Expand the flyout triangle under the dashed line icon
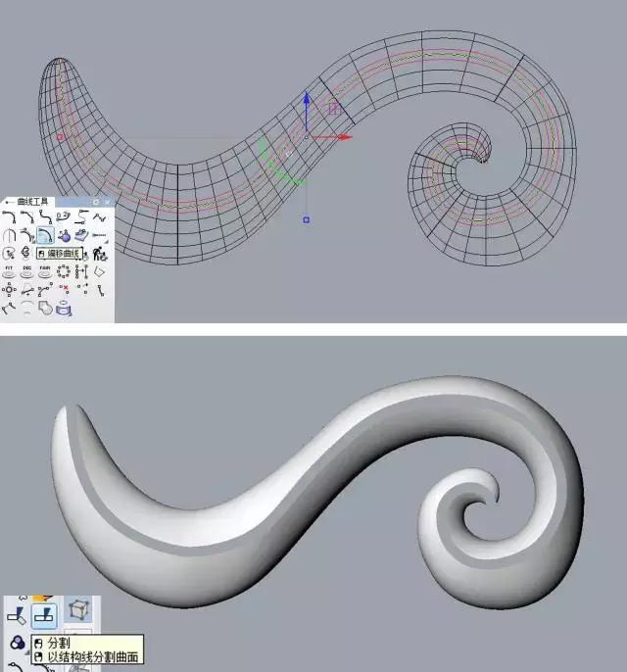627x672 pixels. (106, 242)
